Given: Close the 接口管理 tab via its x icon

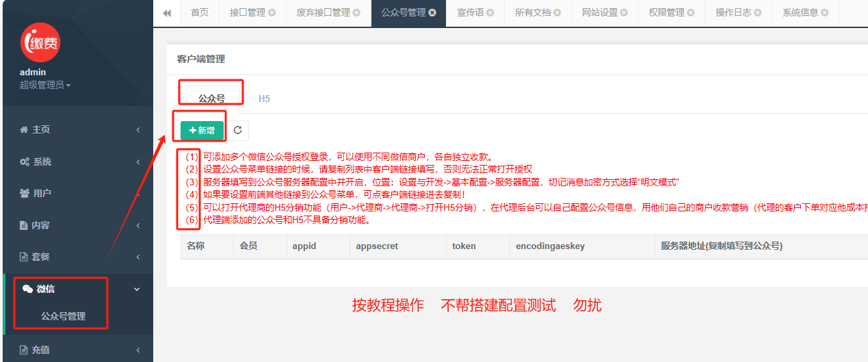Looking at the screenshot, I should (272, 13).
